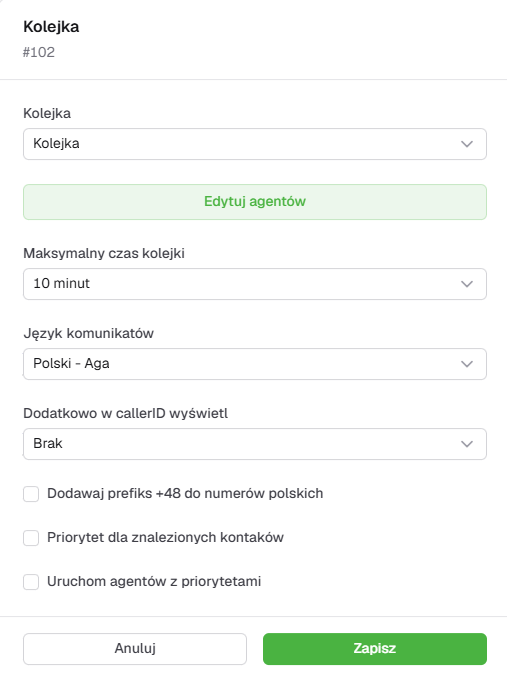
Task: Click the Język komunikatów field label
Action: pyautogui.click(x=88, y=333)
